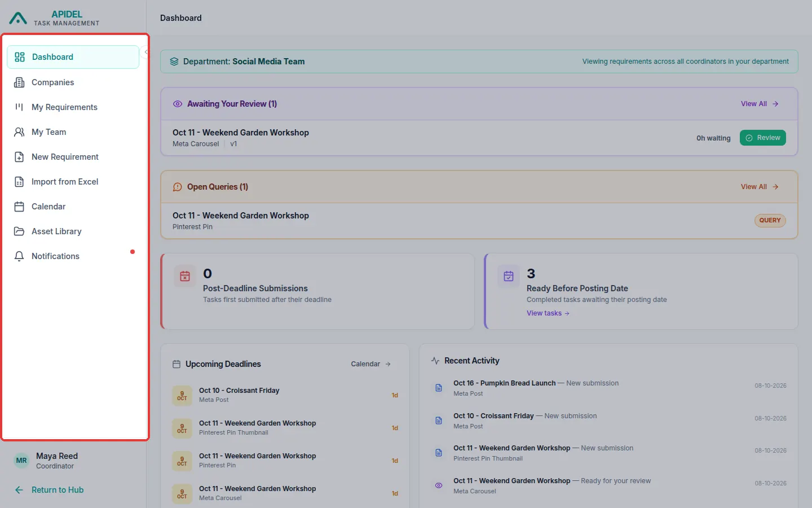Click the New Requirement document icon
This screenshot has height=508, width=812.
(19, 157)
